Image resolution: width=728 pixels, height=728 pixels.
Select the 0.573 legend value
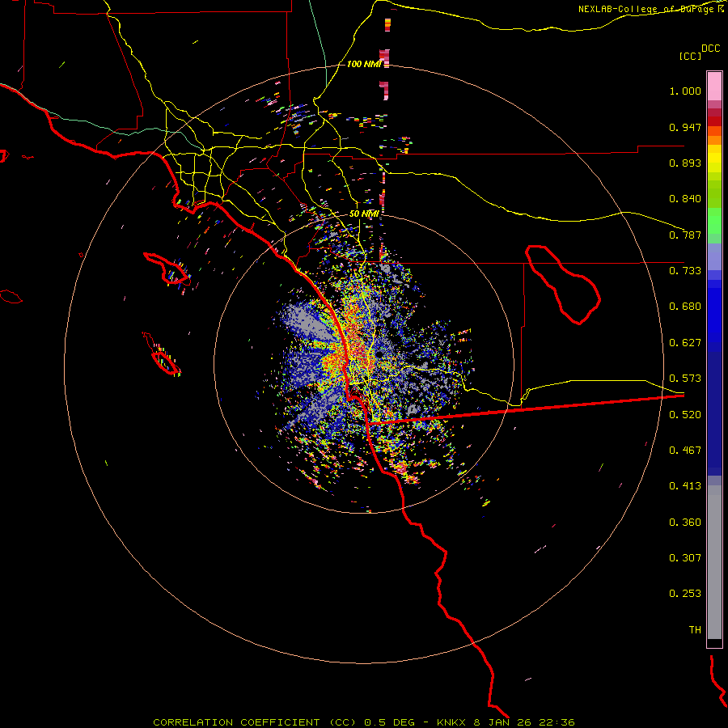685,379
